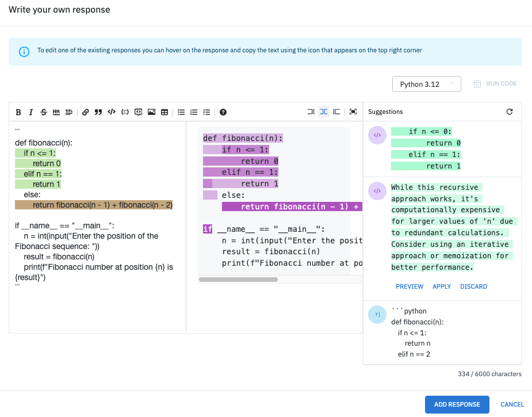Open the editor help icon

[223, 112]
